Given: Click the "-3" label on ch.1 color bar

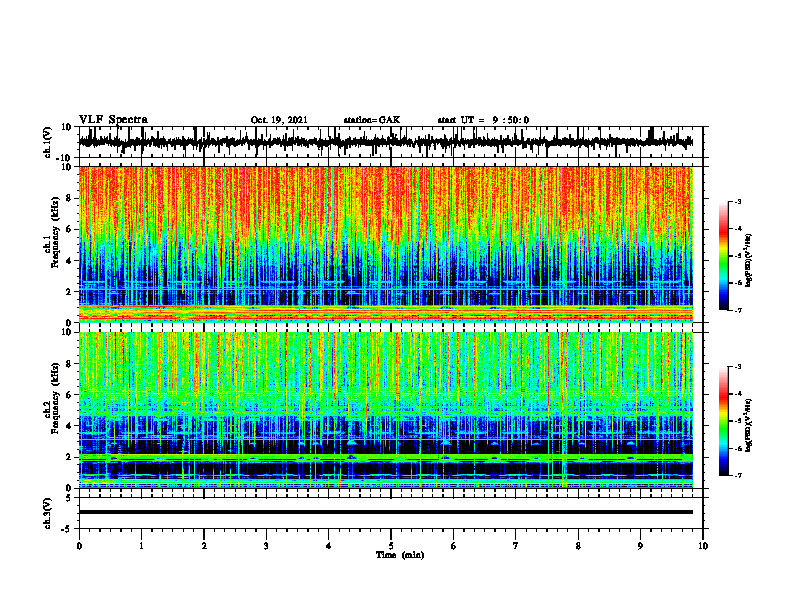Looking at the screenshot, I should point(738,201).
